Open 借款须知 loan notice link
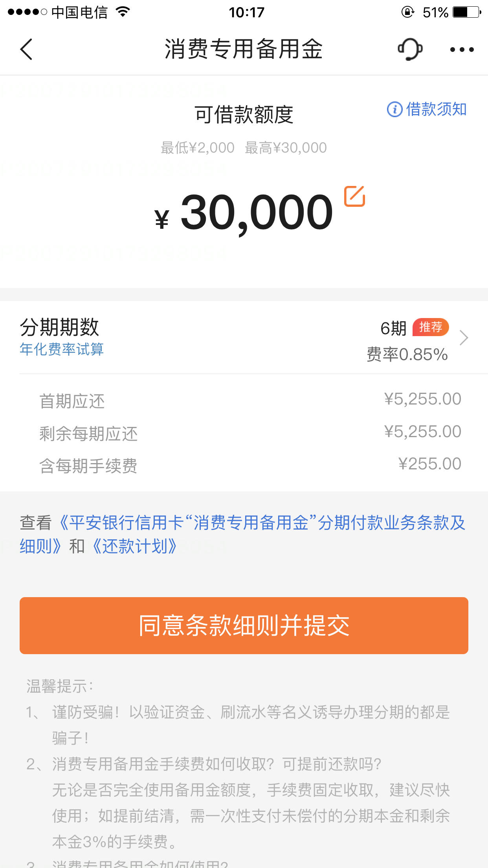 tap(436, 109)
